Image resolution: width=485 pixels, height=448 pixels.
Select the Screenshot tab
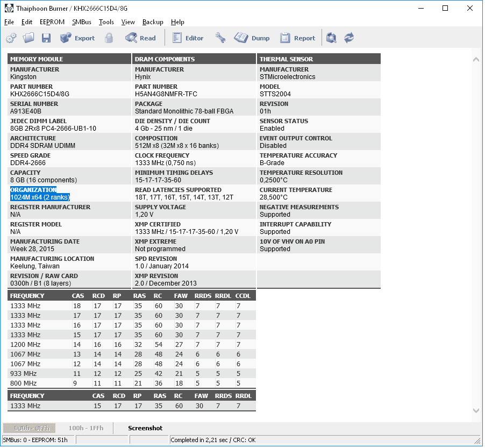145,428
